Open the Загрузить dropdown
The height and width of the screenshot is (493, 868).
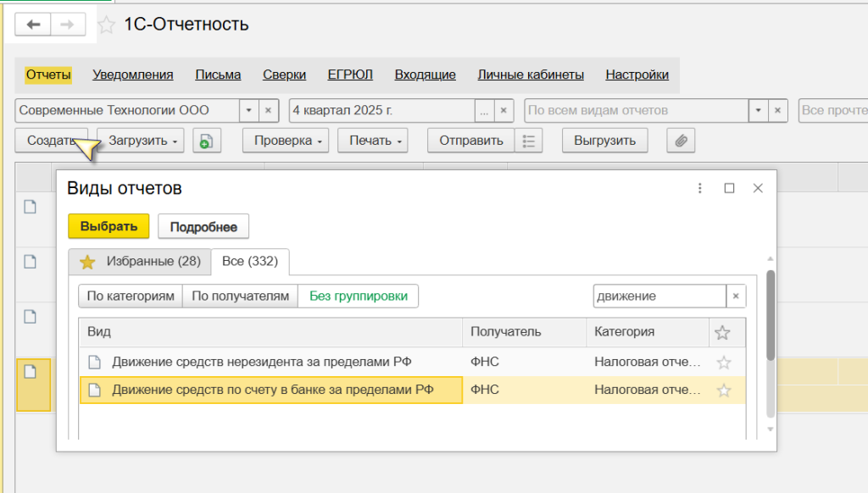point(141,141)
